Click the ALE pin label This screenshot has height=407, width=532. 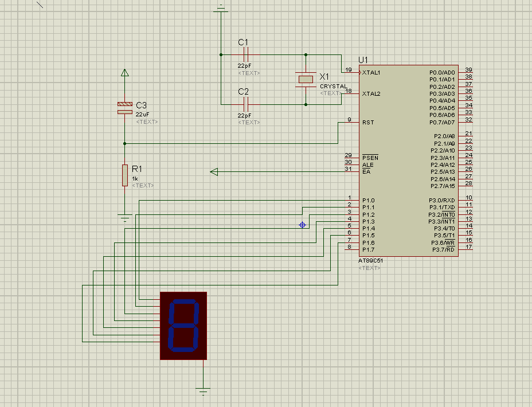(x=368, y=165)
